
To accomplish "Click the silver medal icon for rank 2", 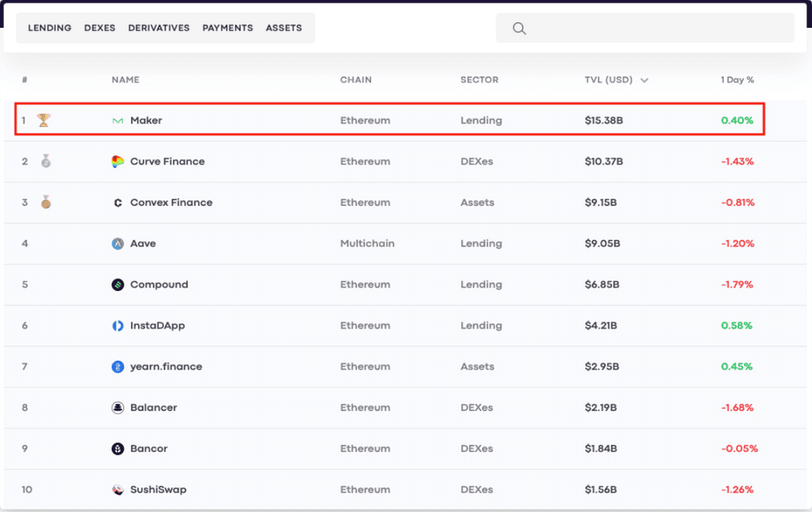I will [46, 161].
